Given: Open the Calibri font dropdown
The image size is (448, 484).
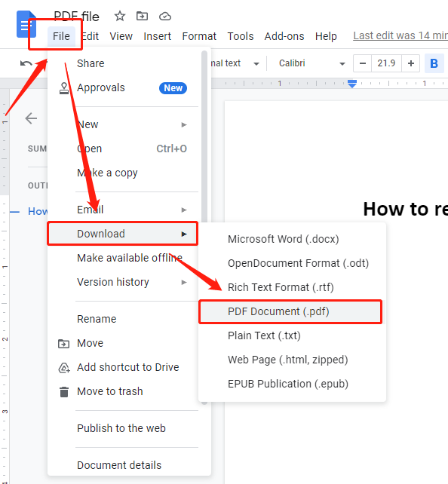Looking at the screenshot, I should pos(311,63).
